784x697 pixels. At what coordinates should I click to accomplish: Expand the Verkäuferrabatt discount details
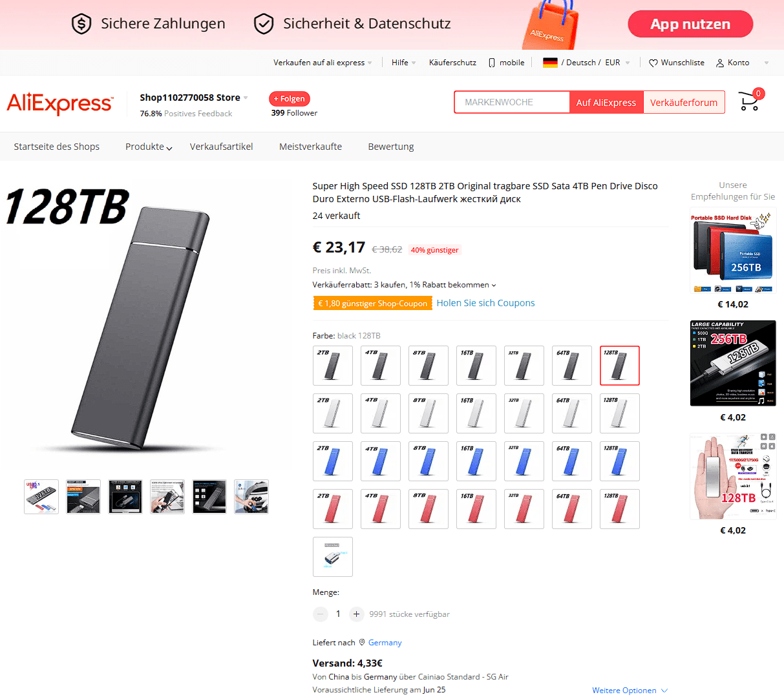coord(405,285)
